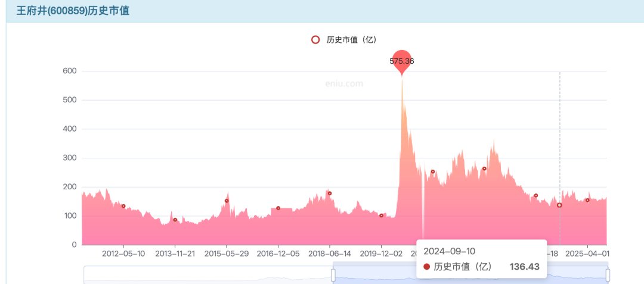Click the 600 y-axis label
Image resolution: width=644 pixels, height=284 pixels.
(x=70, y=71)
